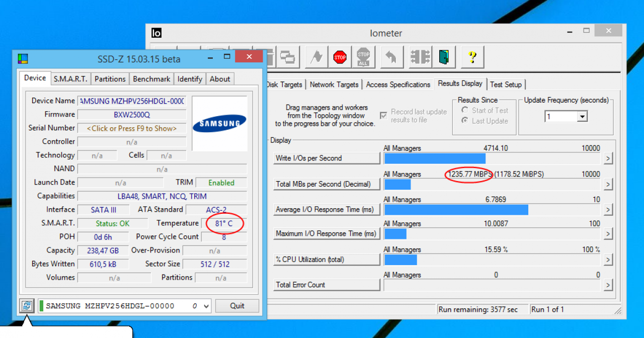644x338 pixels.
Task: Maximize the SSD-Z window
Action: coord(227,57)
